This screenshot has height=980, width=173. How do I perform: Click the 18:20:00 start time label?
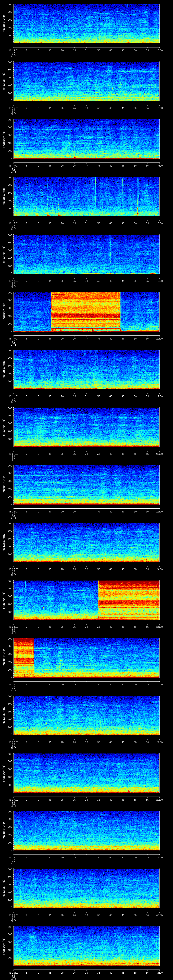click(x=13, y=396)
